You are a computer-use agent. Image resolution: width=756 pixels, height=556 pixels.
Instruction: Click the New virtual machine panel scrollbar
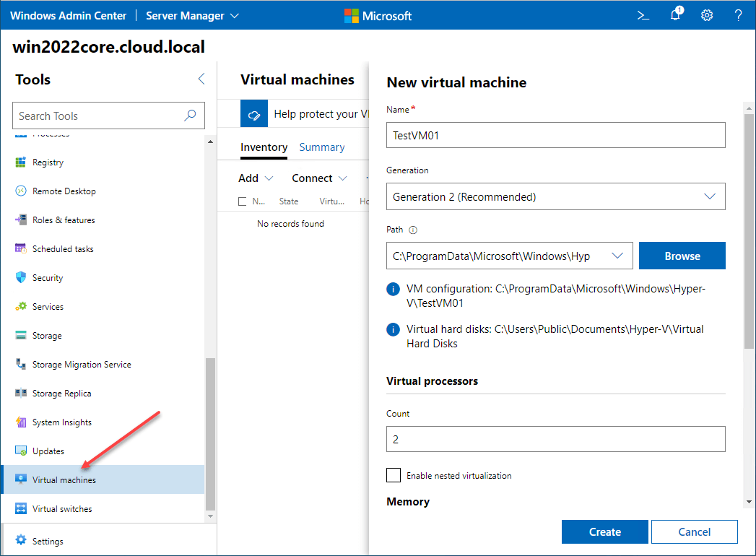(749, 231)
